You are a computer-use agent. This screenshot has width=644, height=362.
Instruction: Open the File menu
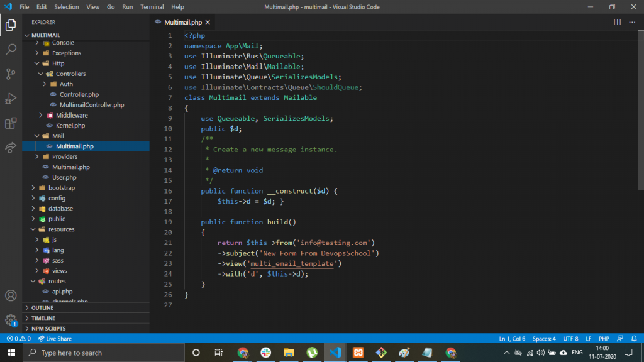pyautogui.click(x=25, y=6)
